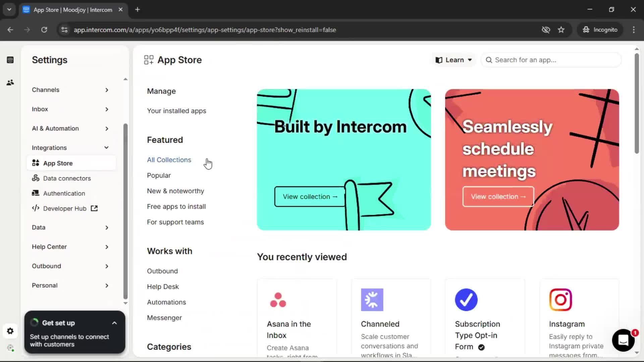The width and height of the screenshot is (644, 362).
Task: Click the Learn book icon
Action: pyautogui.click(x=439, y=60)
